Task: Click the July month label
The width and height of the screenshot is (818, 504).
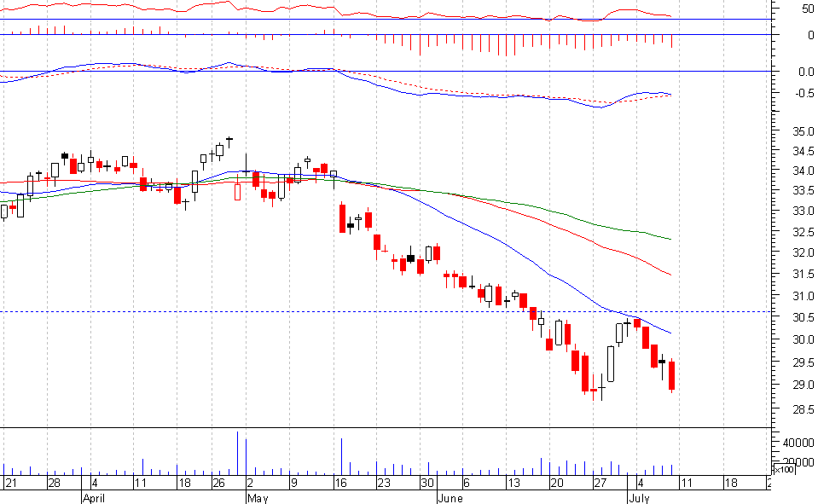Action: [639, 498]
